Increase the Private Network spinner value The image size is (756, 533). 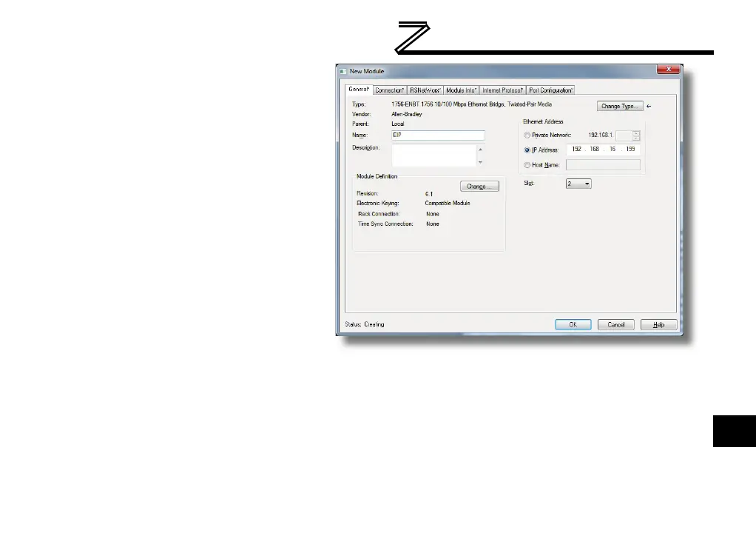pyautogui.click(x=636, y=133)
